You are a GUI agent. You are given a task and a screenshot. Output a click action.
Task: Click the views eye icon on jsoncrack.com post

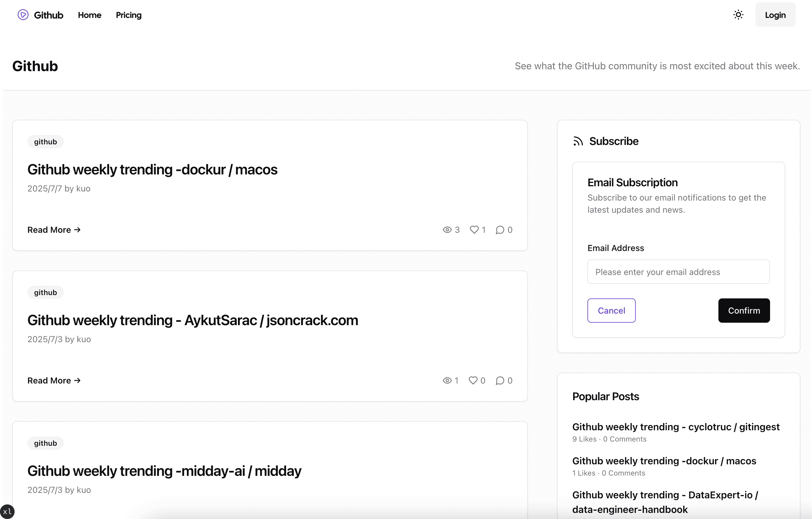click(447, 380)
